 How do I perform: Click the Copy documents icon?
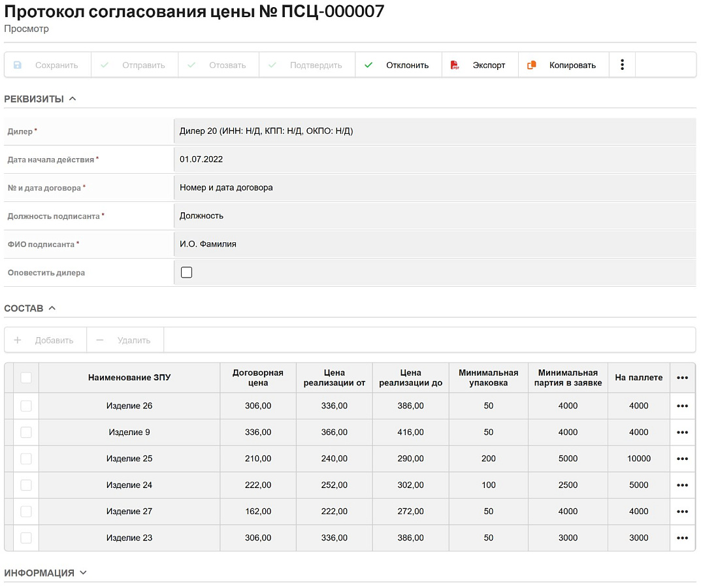[532, 65]
